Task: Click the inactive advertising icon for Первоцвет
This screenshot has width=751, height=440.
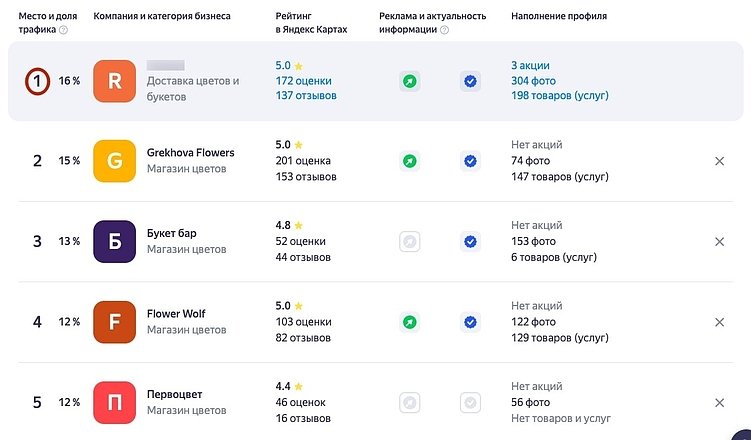Action: click(x=409, y=402)
